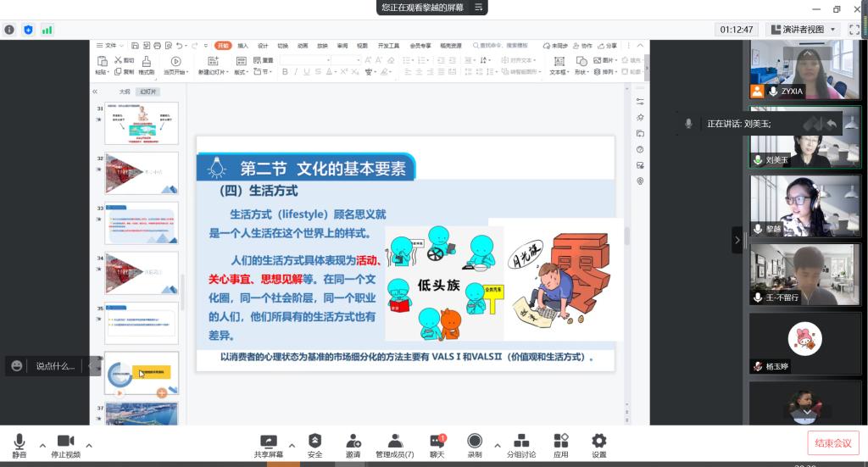Click the meeting info icon at top left
This screenshot has height=467, width=868.
point(9,30)
